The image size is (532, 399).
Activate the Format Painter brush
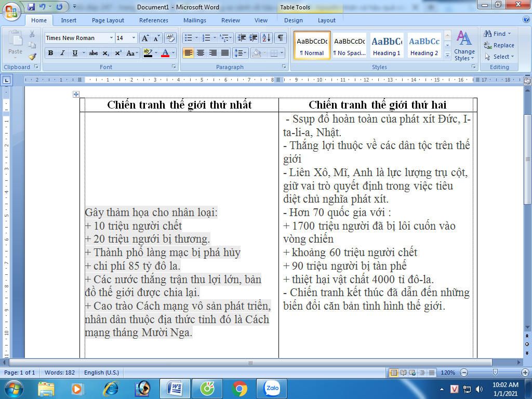coord(32,56)
